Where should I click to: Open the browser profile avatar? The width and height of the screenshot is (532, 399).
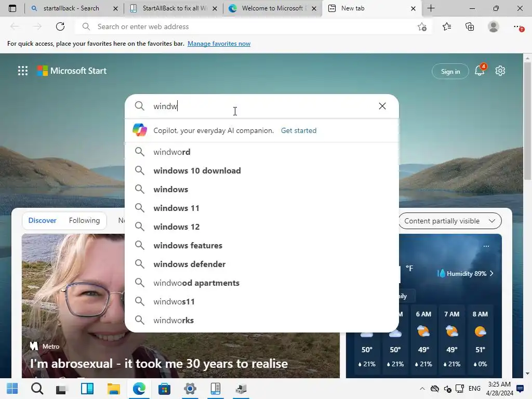point(494,26)
